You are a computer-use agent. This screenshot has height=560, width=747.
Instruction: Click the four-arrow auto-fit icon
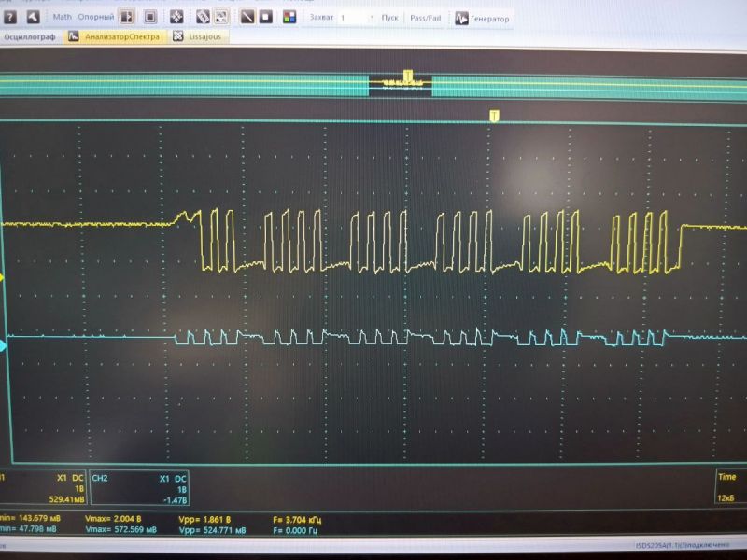click(x=176, y=17)
